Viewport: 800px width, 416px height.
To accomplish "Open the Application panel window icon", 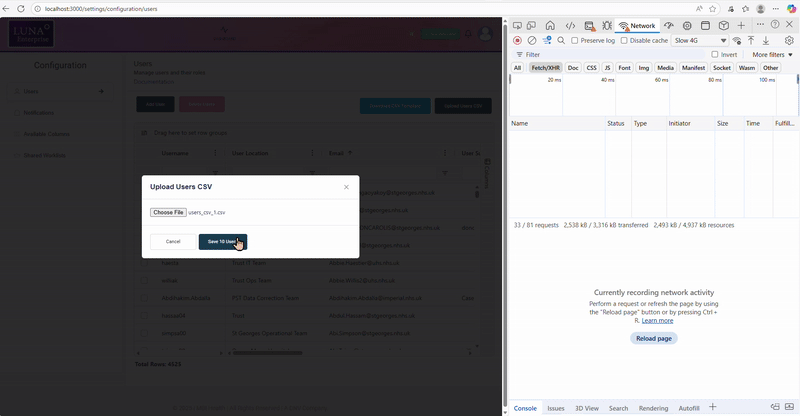I will pyautogui.click(x=705, y=26).
